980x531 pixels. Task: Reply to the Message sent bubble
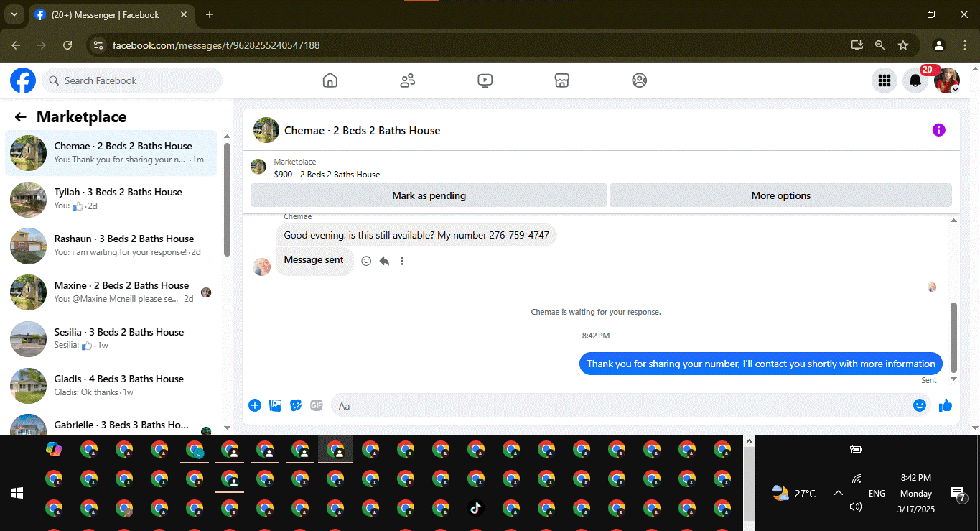click(x=384, y=261)
